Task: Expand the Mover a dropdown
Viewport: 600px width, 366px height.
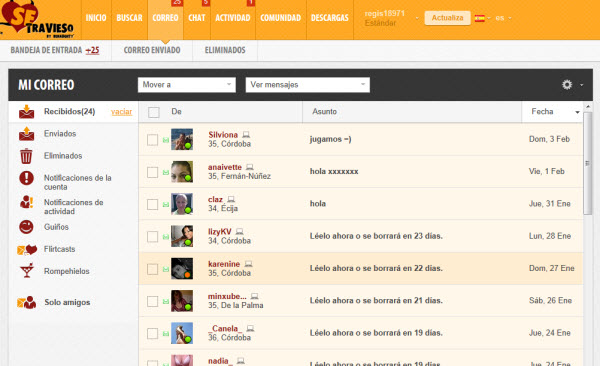Action: [187, 85]
